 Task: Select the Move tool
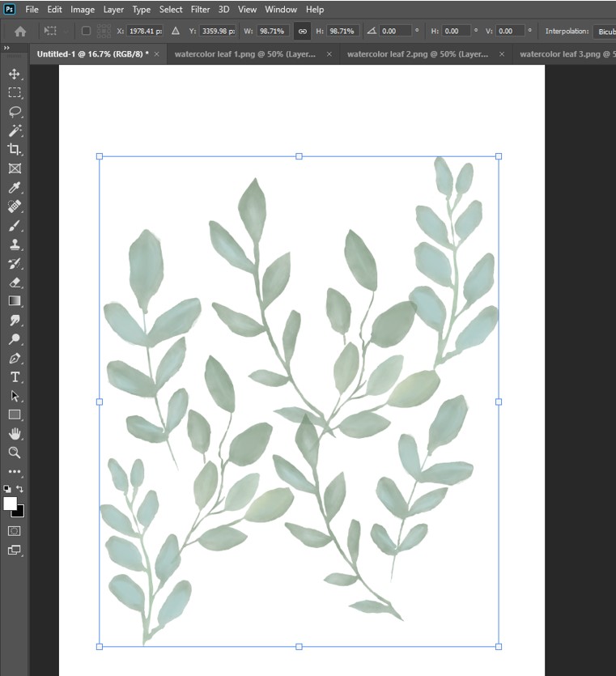[x=15, y=74]
